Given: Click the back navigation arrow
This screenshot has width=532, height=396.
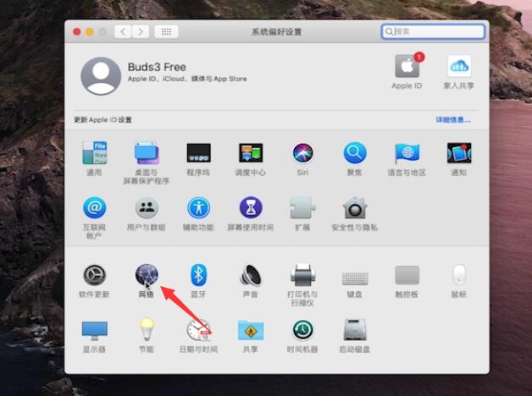Looking at the screenshot, I should 123,32.
